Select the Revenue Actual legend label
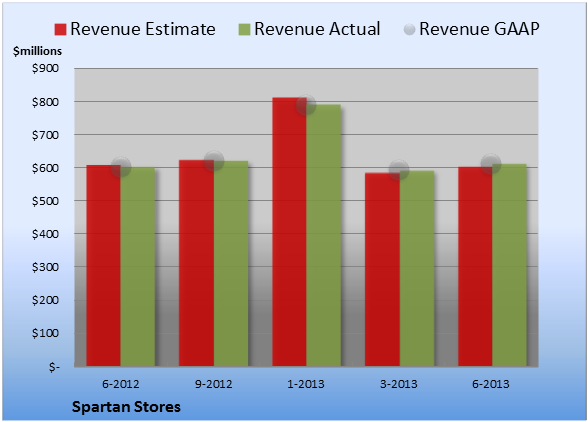Viewport: 588px width, 422px height. [317, 29]
